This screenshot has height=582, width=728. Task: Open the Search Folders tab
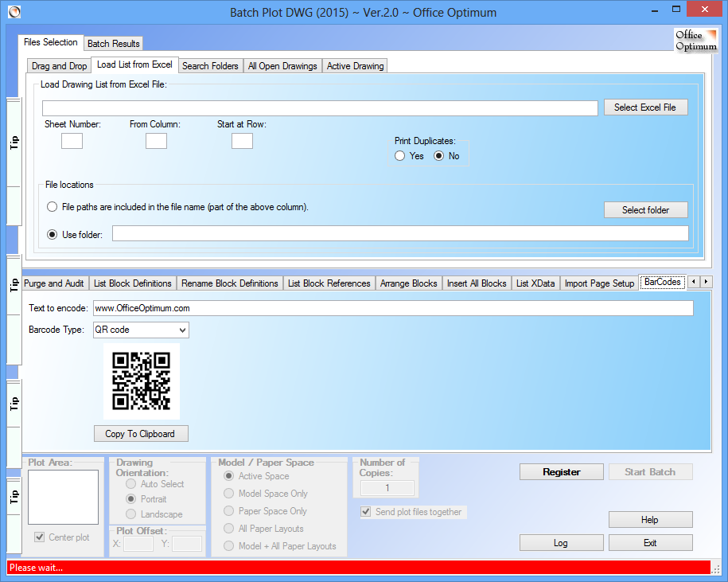point(210,66)
